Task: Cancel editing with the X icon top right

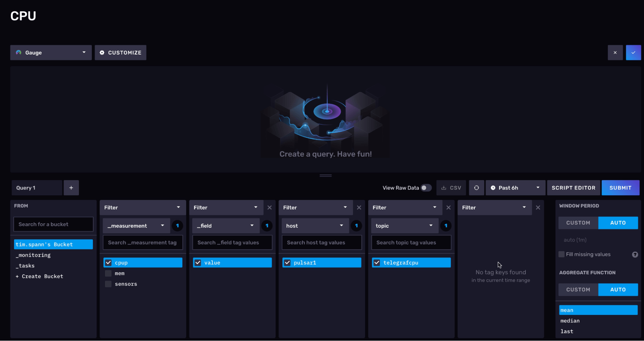Action: click(615, 52)
